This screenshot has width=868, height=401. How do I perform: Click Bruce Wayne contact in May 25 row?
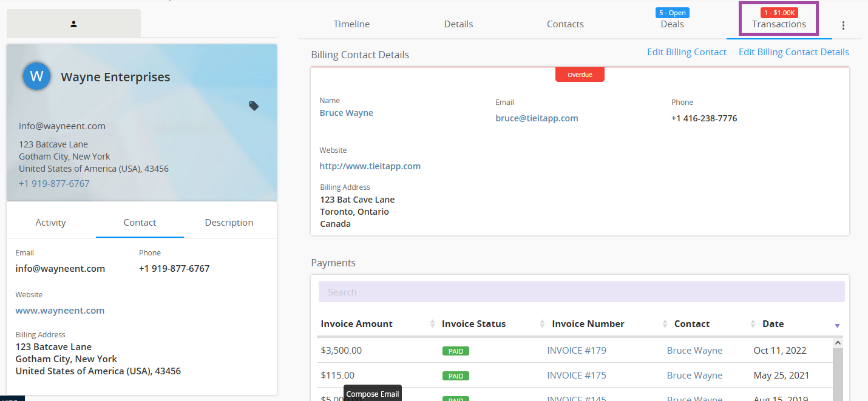(x=694, y=376)
